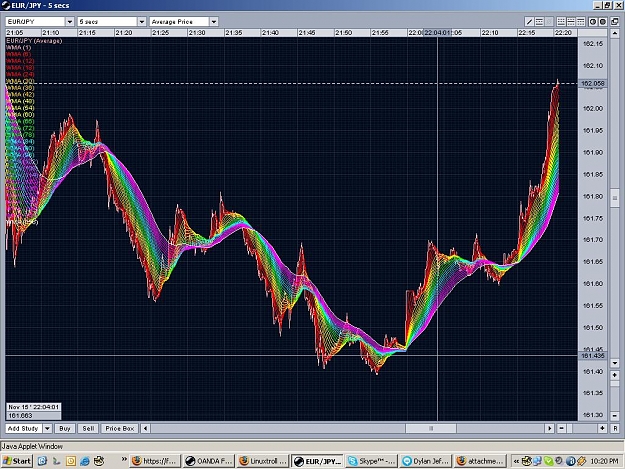
Task: Click the second quick launch icon after Start
Action: coord(57,461)
